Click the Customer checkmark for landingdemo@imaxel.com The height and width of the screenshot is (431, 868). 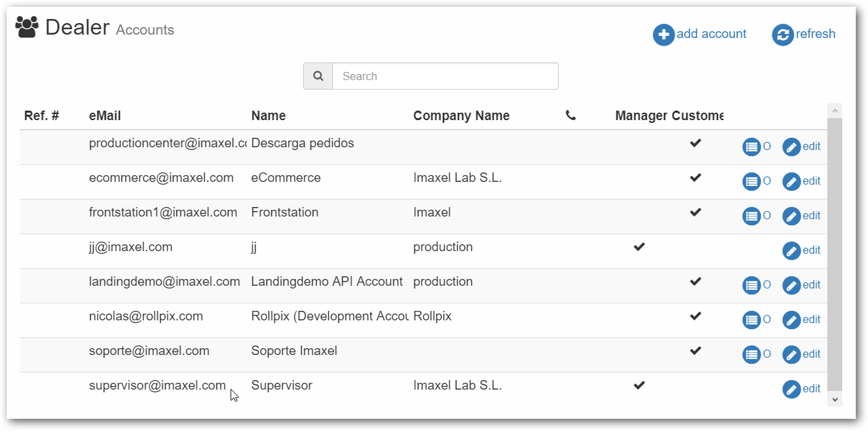coord(695,282)
